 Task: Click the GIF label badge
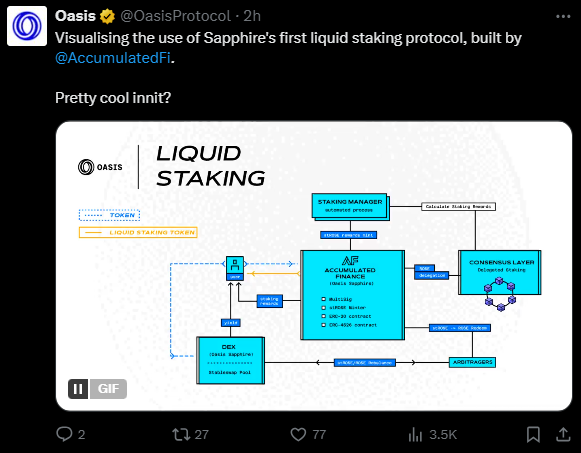[x=108, y=389]
